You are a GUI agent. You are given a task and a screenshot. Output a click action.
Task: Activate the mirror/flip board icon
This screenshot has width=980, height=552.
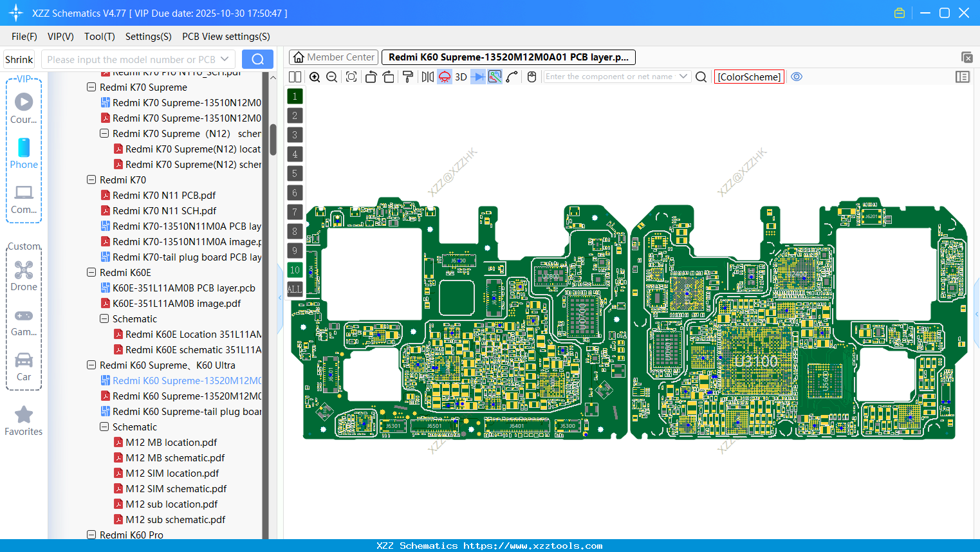[427, 77]
